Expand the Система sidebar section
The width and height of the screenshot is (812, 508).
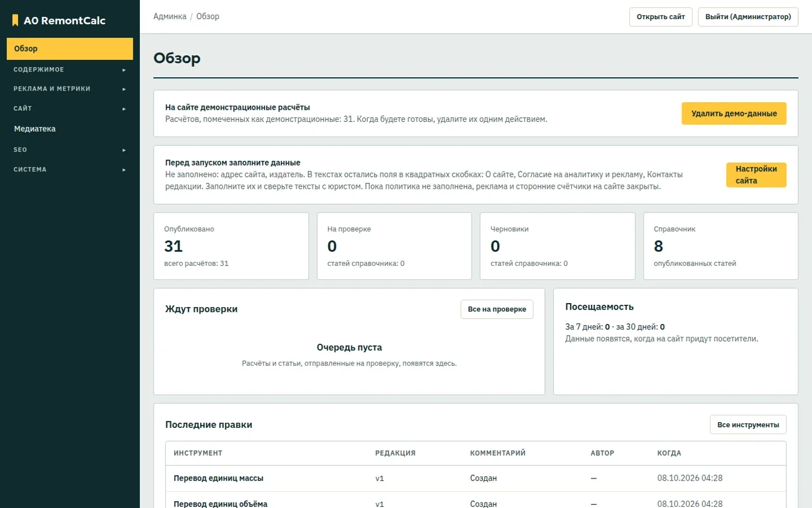click(x=70, y=170)
